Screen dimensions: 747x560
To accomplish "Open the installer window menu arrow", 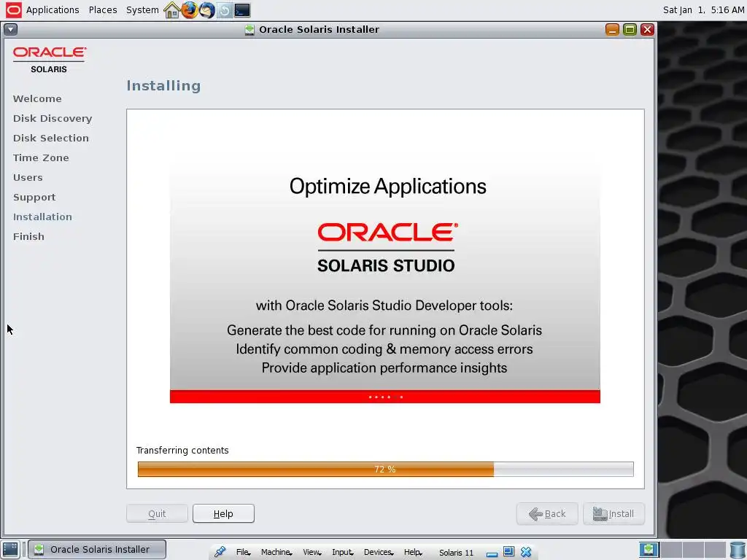I will pos(10,29).
